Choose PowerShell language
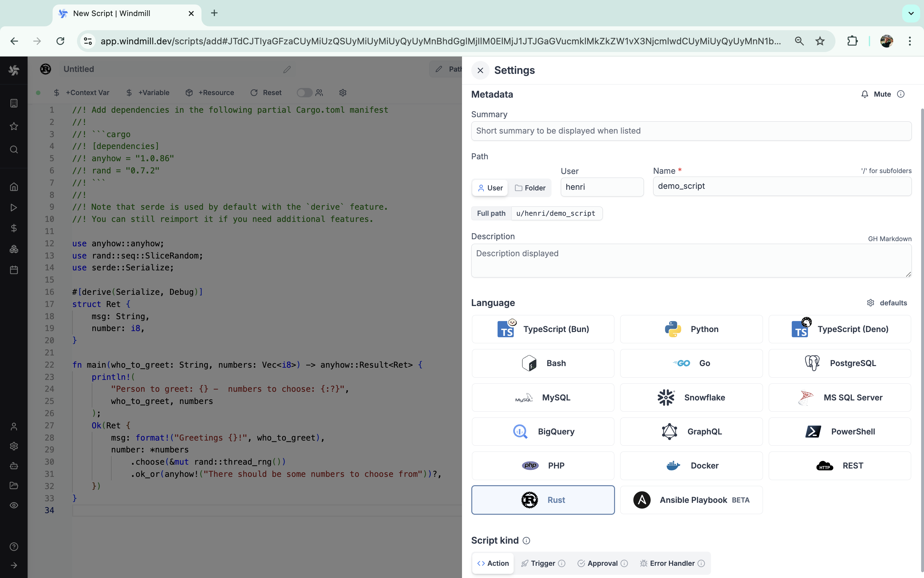Image resolution: width=924 pixels, height=578 pixels. pyautogui.click(x=840, y=432)
